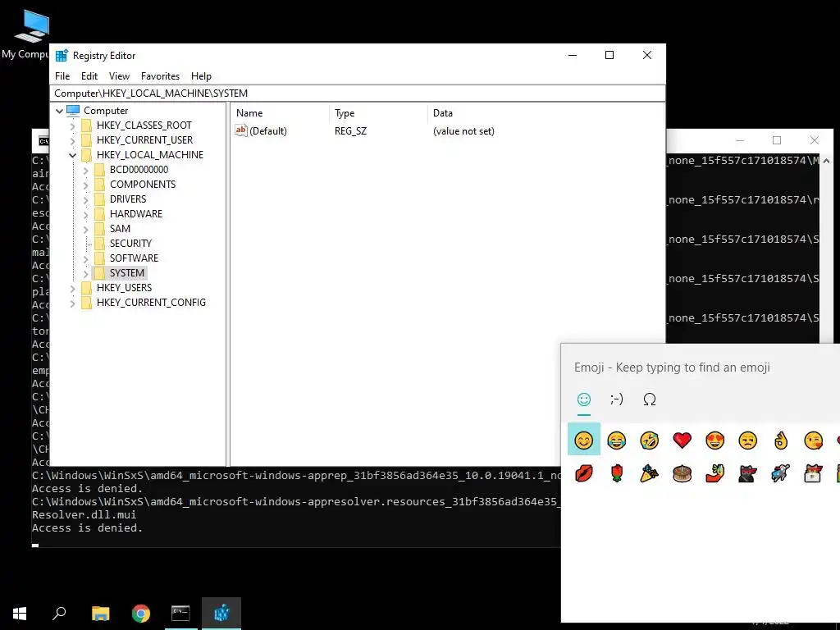
Task: Pick the rocket-riding cat emoji
Action: click(x=781, y=473)
